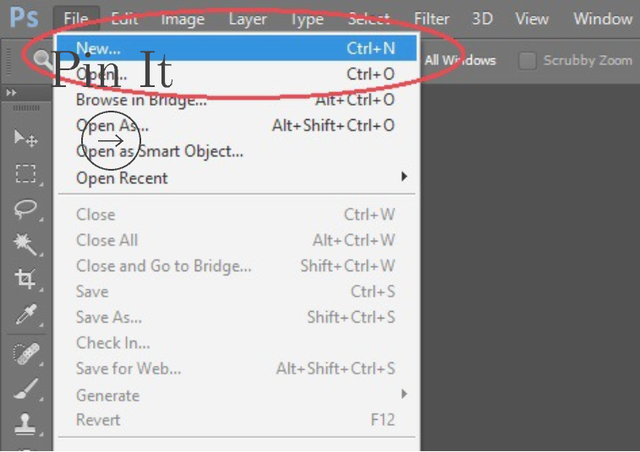
Task: Select the Eyedropper tool
Action: coord(26,314)
